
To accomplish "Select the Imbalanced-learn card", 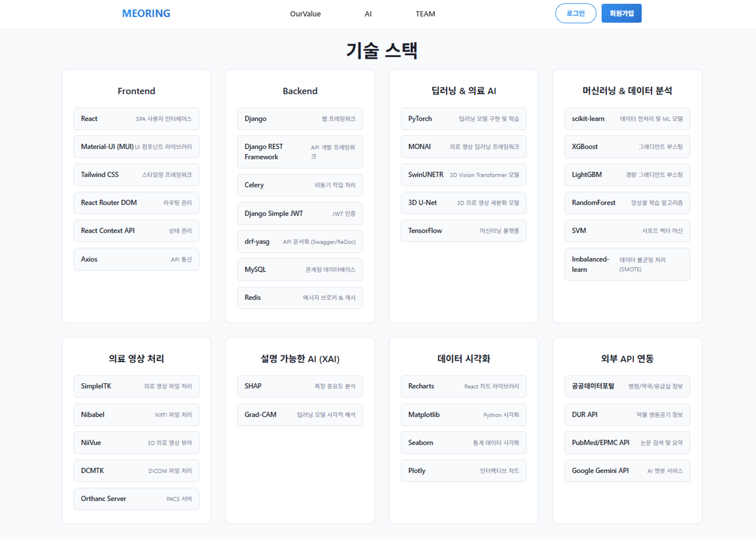I will [627, 264].
